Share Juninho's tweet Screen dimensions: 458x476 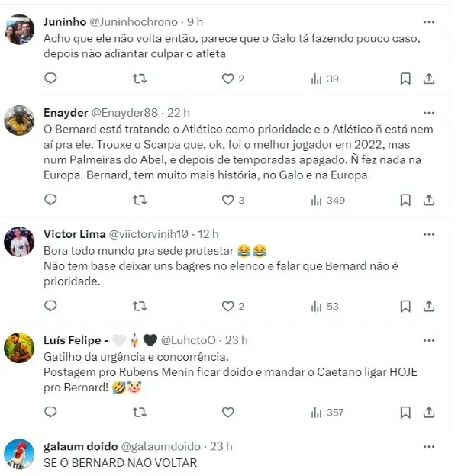[x=428, y=79]
